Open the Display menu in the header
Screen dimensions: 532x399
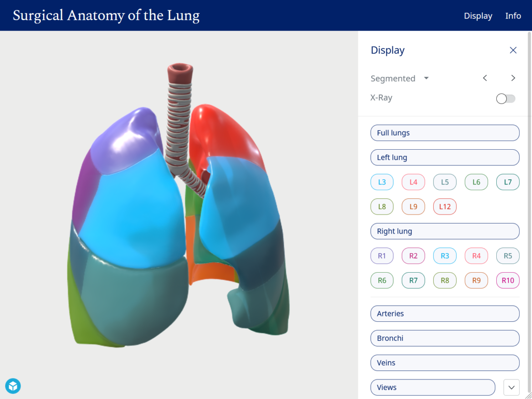pyautogui.click(x=478, y=15)
